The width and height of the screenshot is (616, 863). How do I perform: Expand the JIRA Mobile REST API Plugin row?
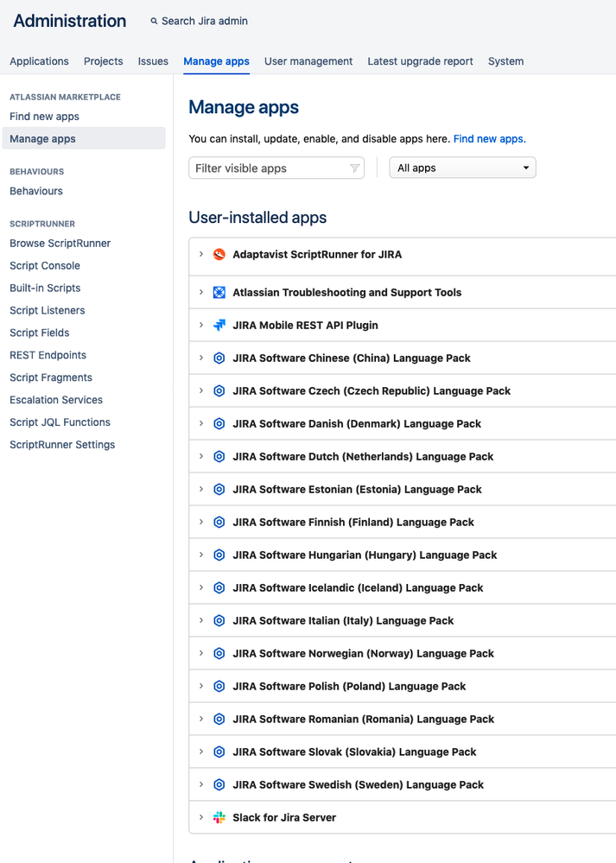click(201, 326)
